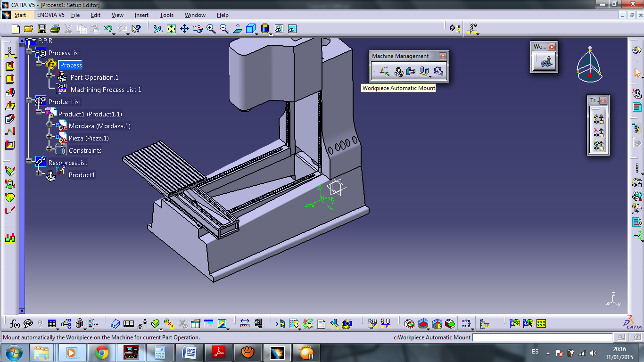Open Chrome from the Windows taskbar

pyautogui.click(x=102, y=353)
